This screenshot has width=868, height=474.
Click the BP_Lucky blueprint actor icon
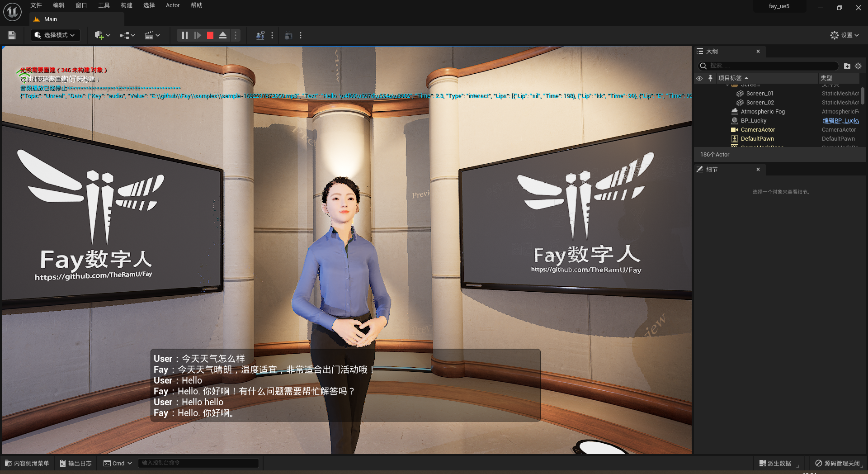coord(735,121)
